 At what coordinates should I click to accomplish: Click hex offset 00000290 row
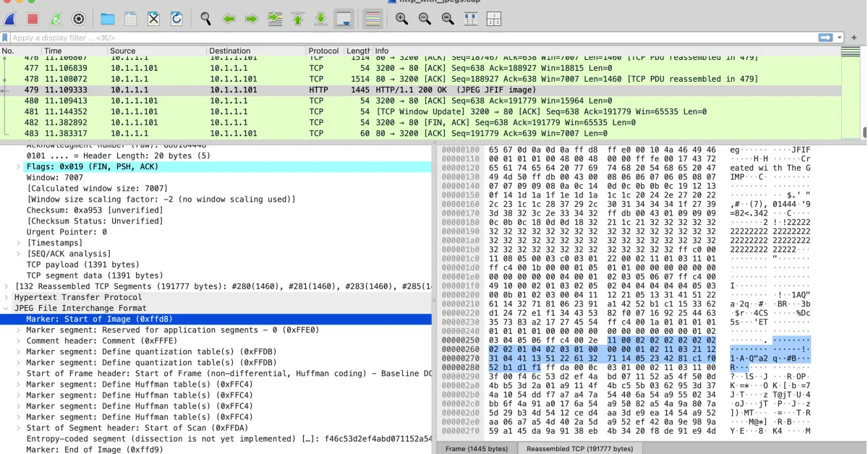coord(460,377)
